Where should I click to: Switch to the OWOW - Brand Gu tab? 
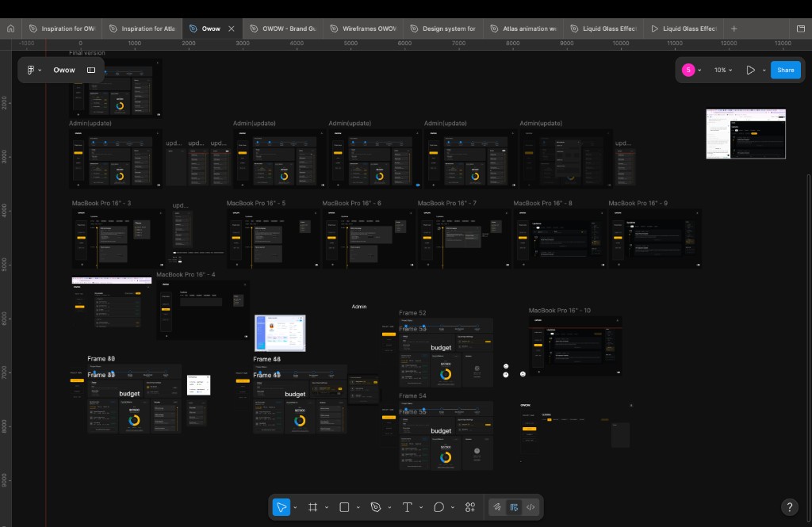click(283, 29)
